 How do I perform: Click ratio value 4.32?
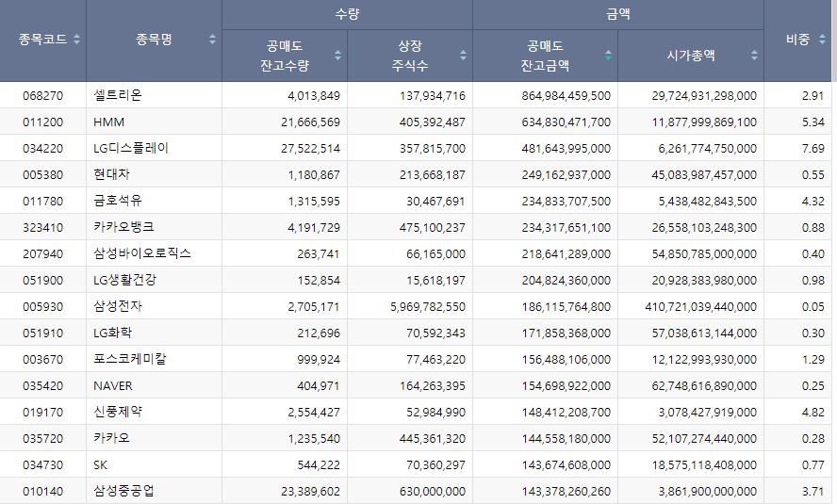(813, 201)
